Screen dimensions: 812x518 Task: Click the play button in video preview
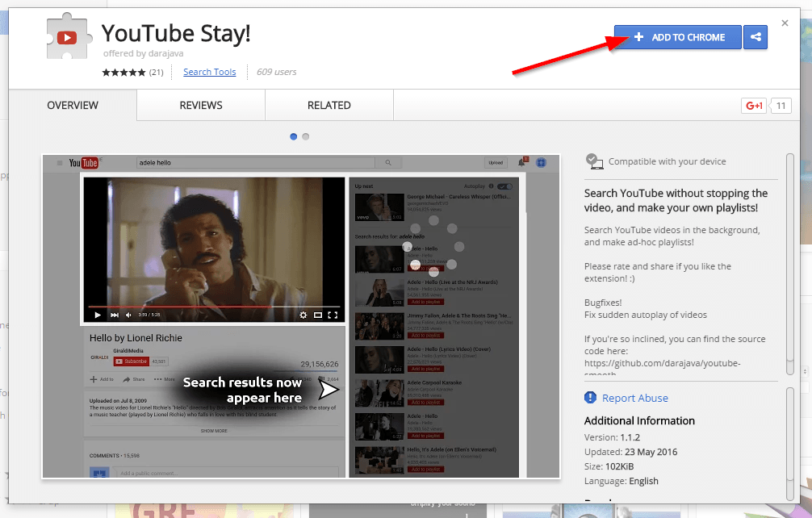pyautogui.click(x=98, y=315)
